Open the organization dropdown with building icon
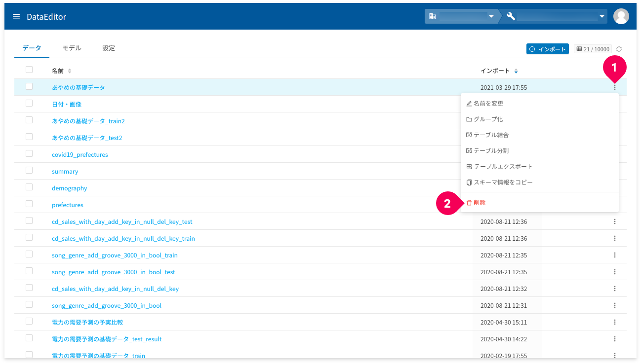Screen dimensions: 641x364 (x=463, y=16)
